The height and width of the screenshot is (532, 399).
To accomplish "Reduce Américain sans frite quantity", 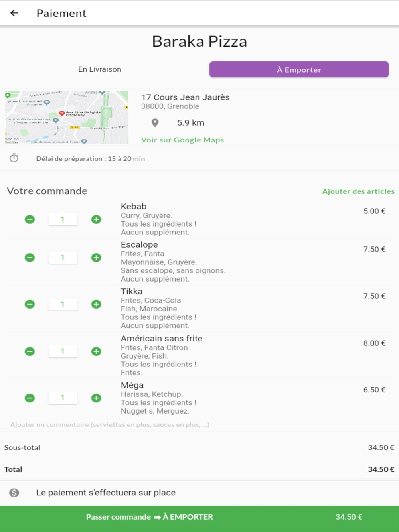I will click(30, 351).
